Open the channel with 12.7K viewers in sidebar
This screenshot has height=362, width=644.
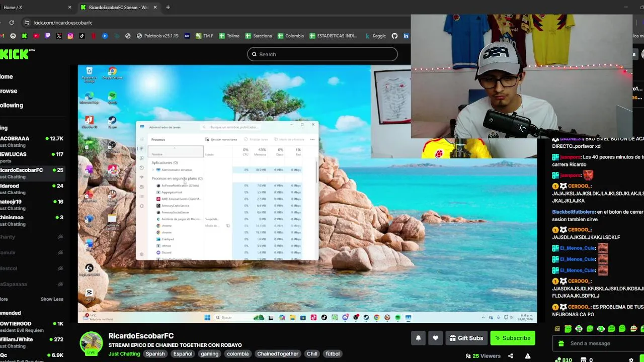pos(32,142)
